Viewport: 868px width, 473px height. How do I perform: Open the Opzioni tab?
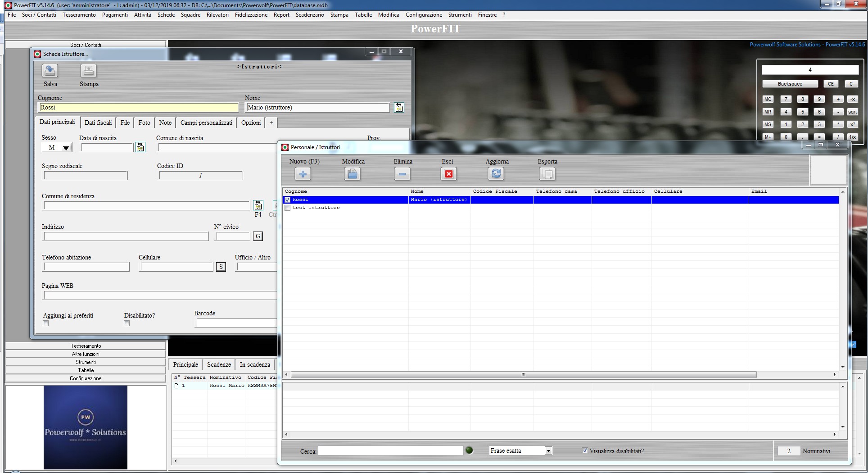(x=251, y=123)
